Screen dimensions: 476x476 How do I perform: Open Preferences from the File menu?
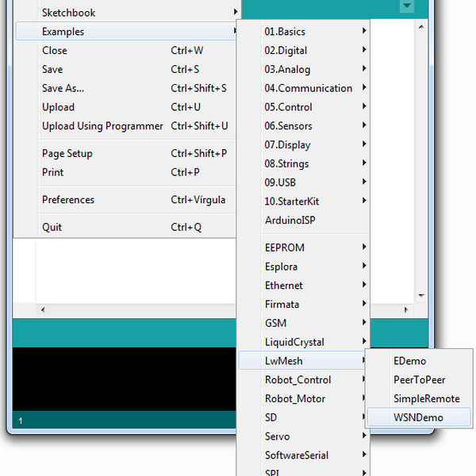pyautogui.click(x=68, y=200)
